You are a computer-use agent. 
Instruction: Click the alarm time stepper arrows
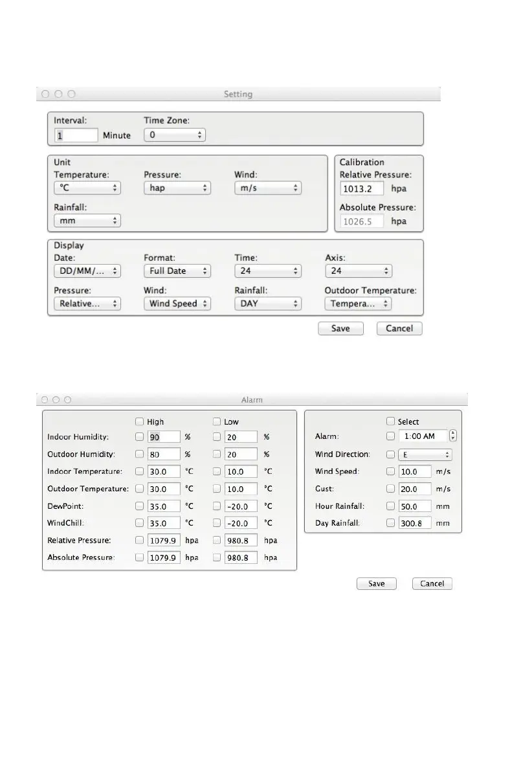point(453,436)
